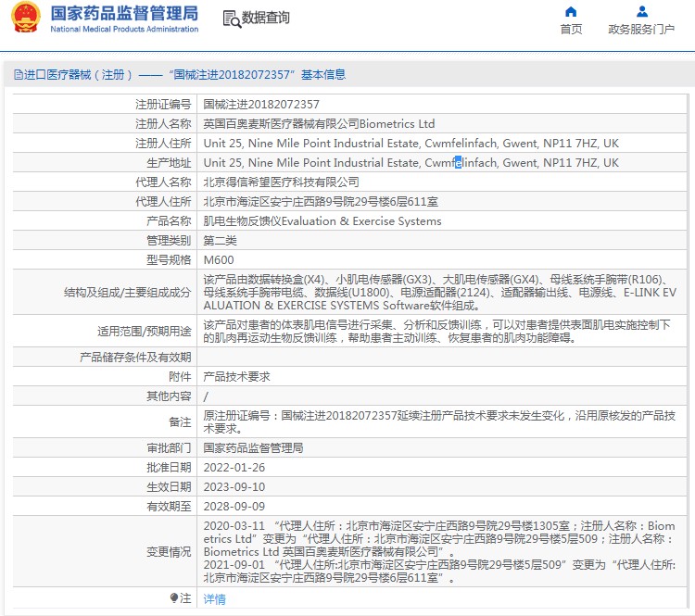
Task: Click the 适用范围/预期用途 description text
Action: tap(436, 332)
